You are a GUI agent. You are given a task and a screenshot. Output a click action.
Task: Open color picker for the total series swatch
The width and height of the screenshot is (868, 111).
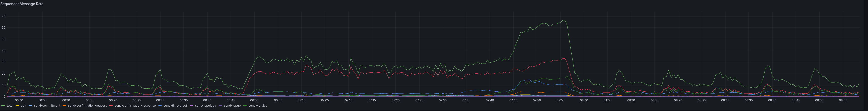(3, 106)
